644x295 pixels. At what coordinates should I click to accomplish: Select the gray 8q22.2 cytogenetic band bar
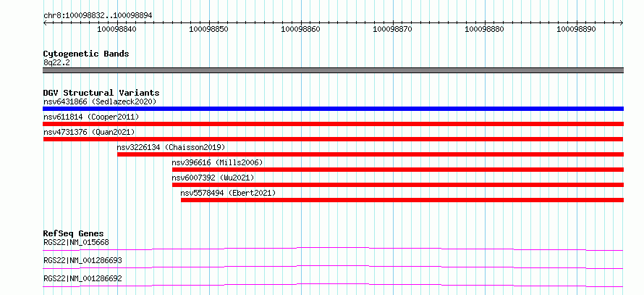click(x=333, y=70)
